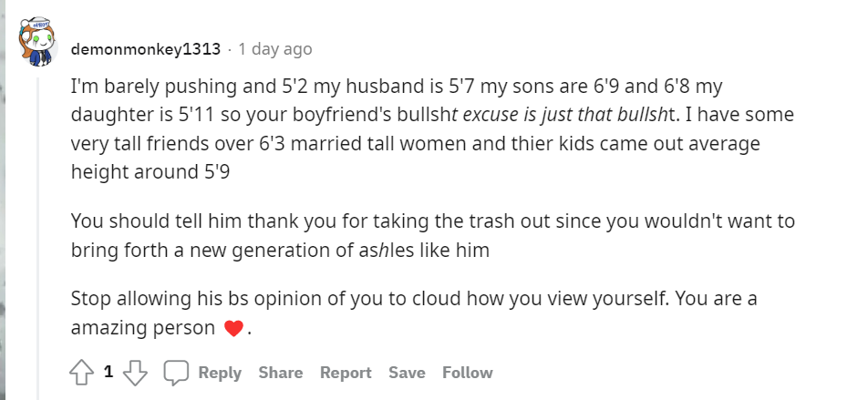Save the comment
The image size is (868, 400).
click(407, 373)
